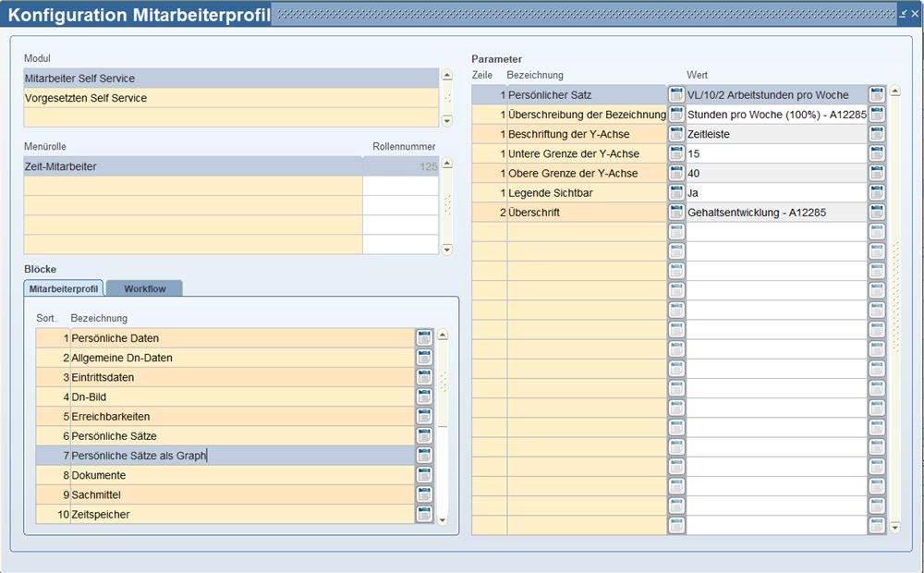Click the detail icon beside Dn-Bild row
The height and width of the screenshot is (573, 924).
(x=424, y=396)
